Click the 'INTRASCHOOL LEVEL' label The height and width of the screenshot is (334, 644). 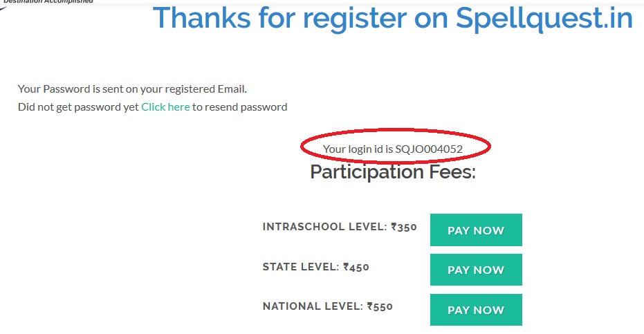tap(324, 227)
